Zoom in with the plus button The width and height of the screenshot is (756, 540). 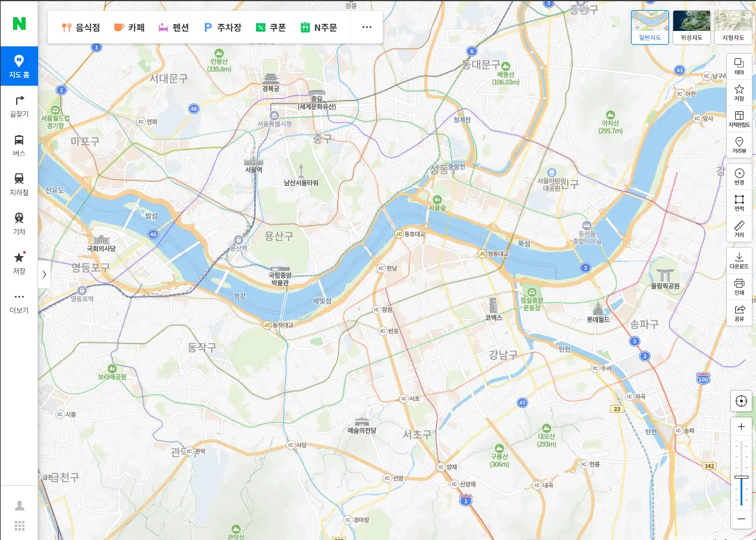(x=741, y=427)
